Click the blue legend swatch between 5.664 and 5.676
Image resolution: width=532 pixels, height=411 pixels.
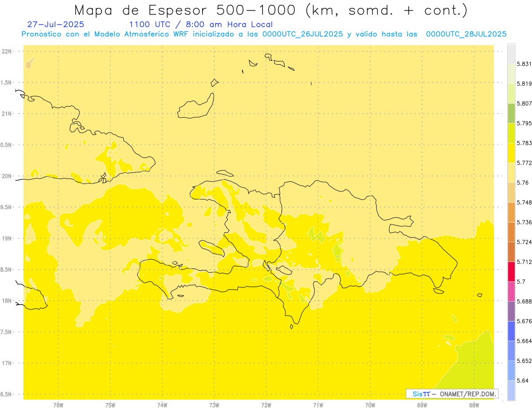pyautogui.click(x=511, y=331)
